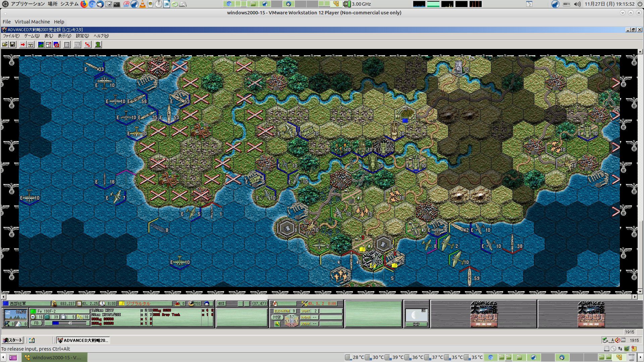
Task: Click the map horizontal scrollbar left arrow
Action: tap(4, 297)
